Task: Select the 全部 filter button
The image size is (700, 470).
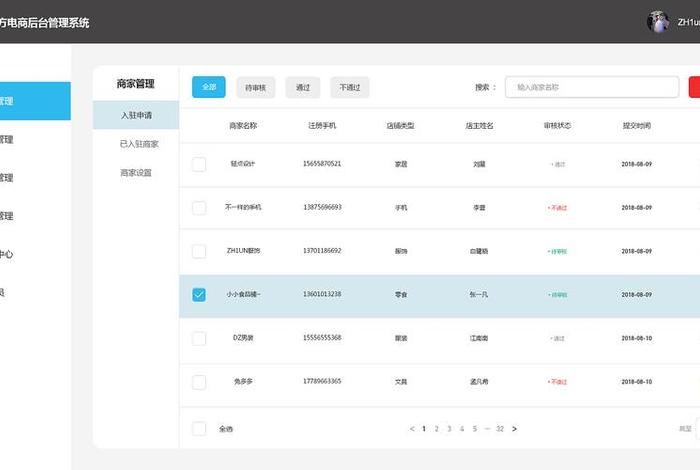Action: pos(208,87)
